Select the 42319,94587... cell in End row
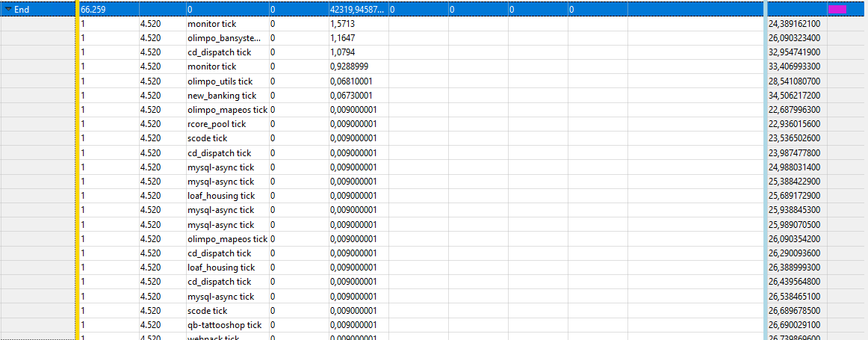Viewport: 868px width, 340px height. (356, 10)
